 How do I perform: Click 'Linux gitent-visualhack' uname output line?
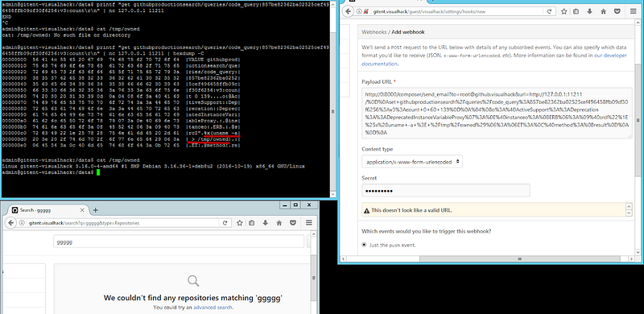(x=153, y=166)
